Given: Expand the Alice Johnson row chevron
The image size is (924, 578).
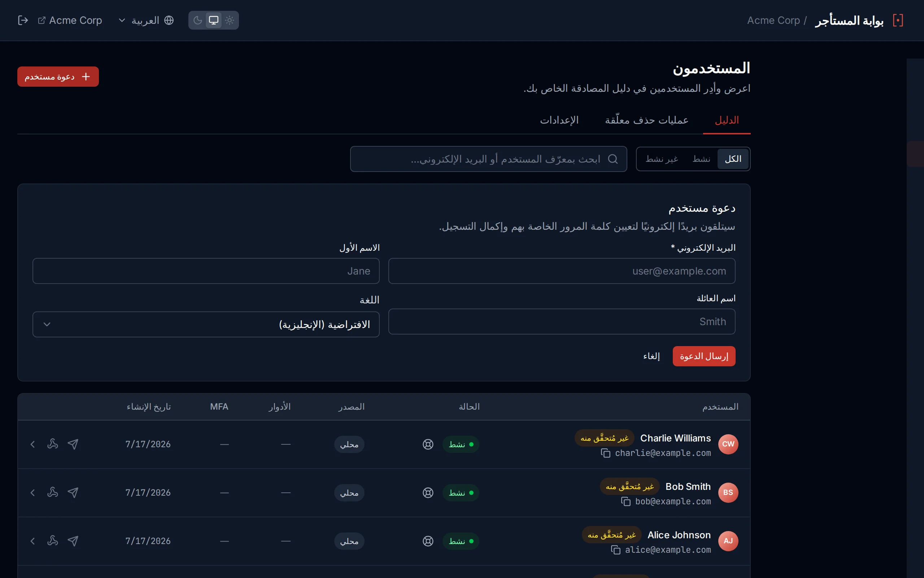Looking at the screenshot, I should click(32, 541).
